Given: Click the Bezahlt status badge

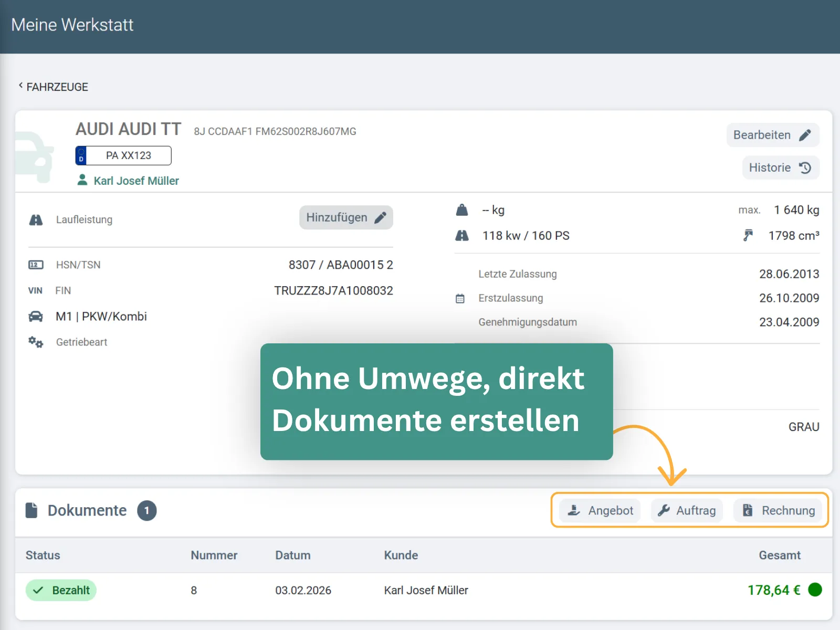Looking at the screenshot, I should click(x=61, y=590).
